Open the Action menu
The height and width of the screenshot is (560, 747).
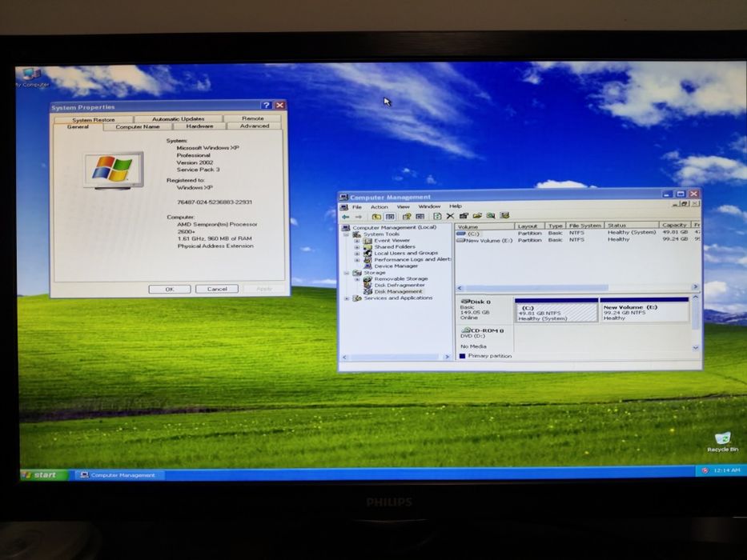(x=380, y=206)
